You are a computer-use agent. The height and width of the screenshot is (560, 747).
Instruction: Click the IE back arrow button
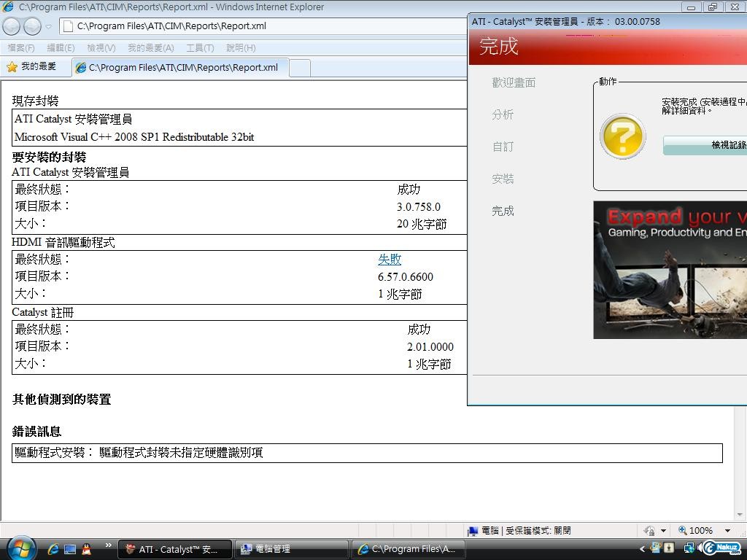tap(12, 26)
